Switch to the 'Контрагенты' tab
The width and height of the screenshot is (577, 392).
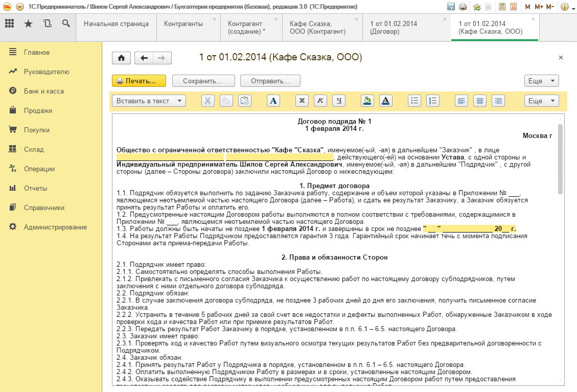[x=183, y=24]
